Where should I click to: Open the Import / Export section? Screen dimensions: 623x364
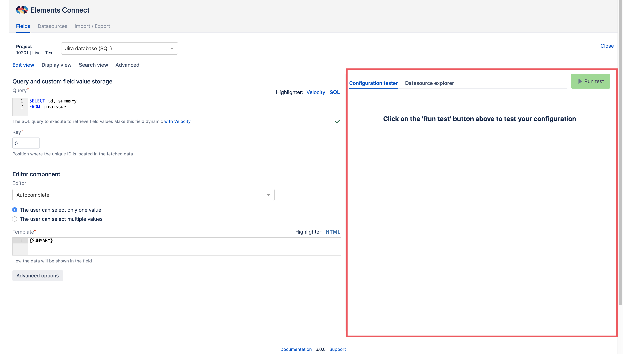92,26
